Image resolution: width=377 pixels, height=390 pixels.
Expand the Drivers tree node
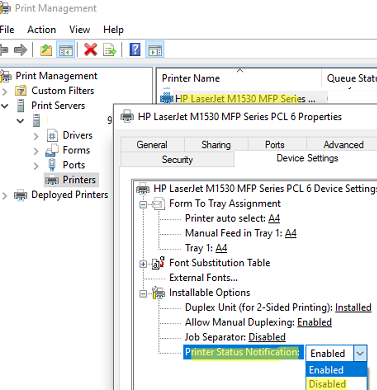coord(36,136)
